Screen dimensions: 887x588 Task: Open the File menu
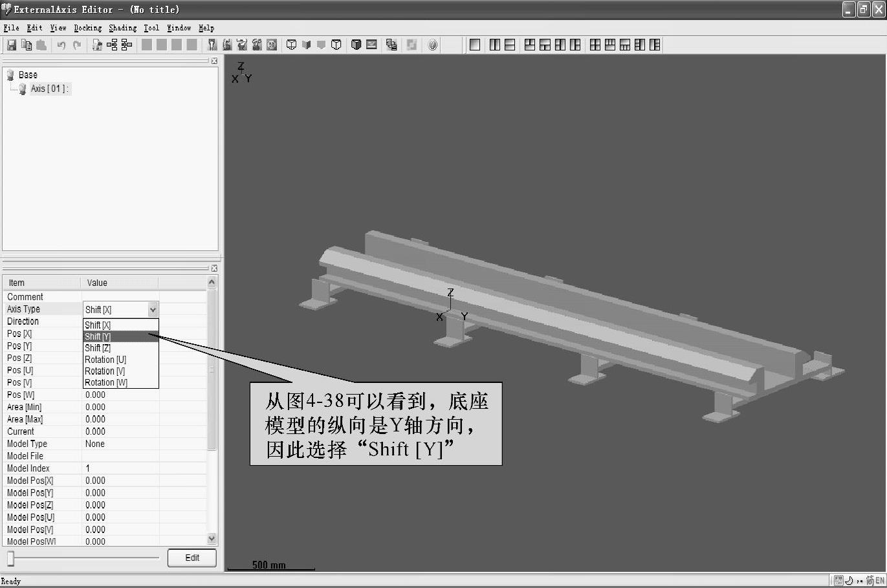[x=11, y=28]
